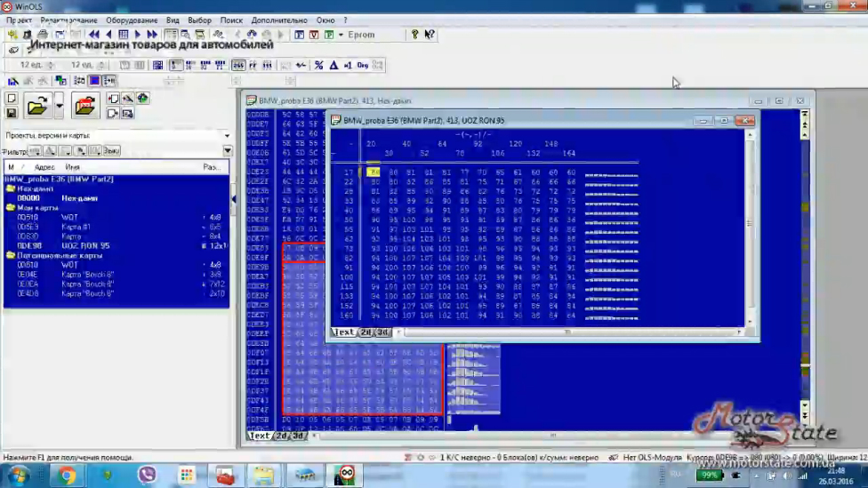Expand the dropdown arrow next to Eprom
Image resolution: width=868 pixels, height=488 pixels.
pos(341,35)
